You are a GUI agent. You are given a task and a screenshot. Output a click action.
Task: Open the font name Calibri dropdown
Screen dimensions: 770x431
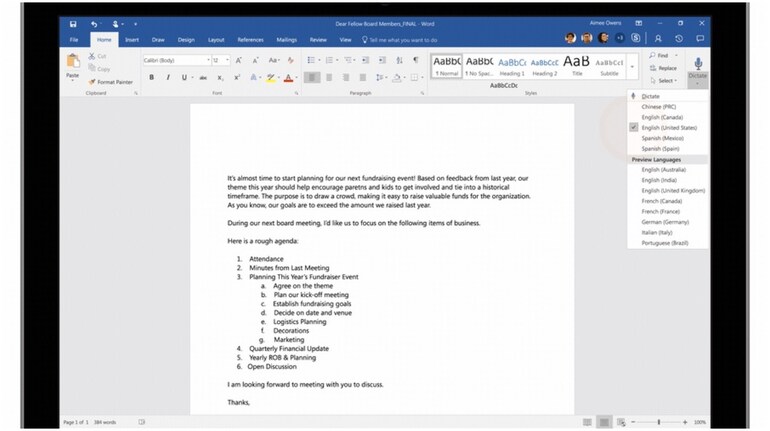coord(206,60)
